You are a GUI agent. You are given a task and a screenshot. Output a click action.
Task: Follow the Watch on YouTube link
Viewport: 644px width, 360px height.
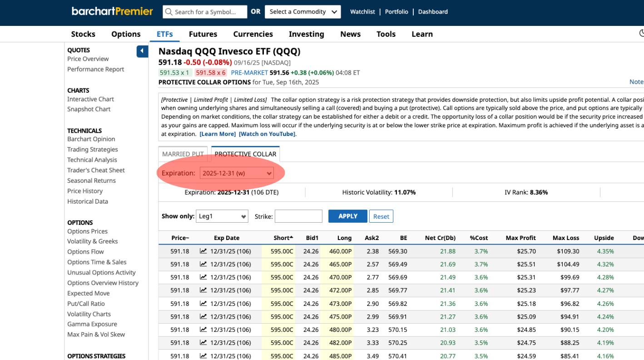point(267,134)
